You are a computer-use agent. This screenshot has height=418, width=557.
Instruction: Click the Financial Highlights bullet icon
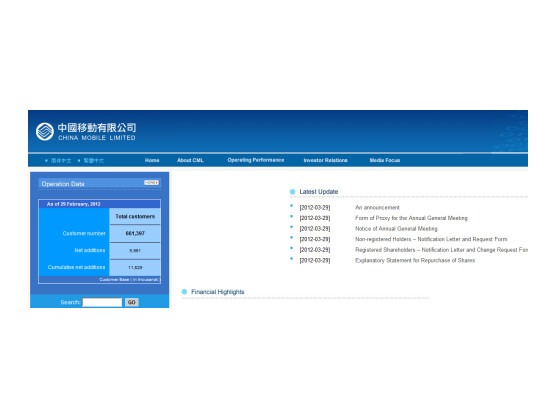point(184,292)
